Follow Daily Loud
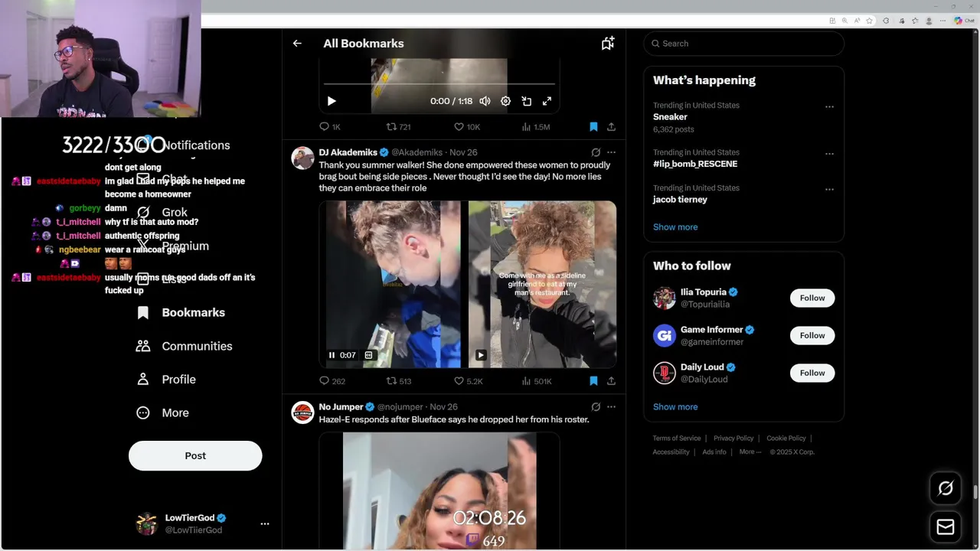This screenshot has height=551, width=980. [x=812, y=373]
